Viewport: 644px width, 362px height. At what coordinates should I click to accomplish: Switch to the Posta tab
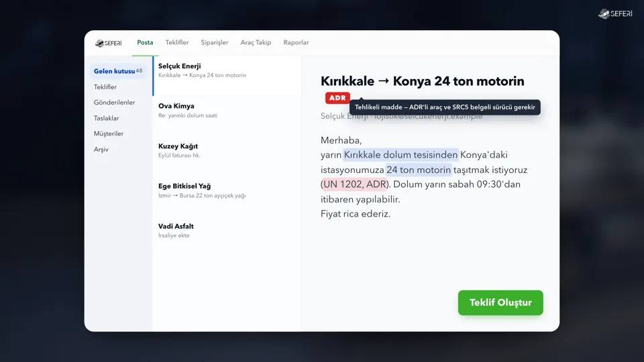(x=145, y=42)
